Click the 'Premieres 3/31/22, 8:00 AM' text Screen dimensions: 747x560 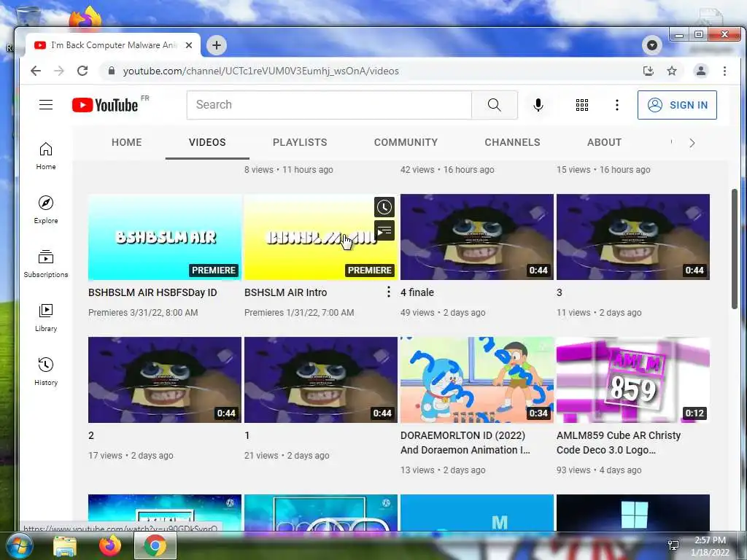tap(143, 312)
